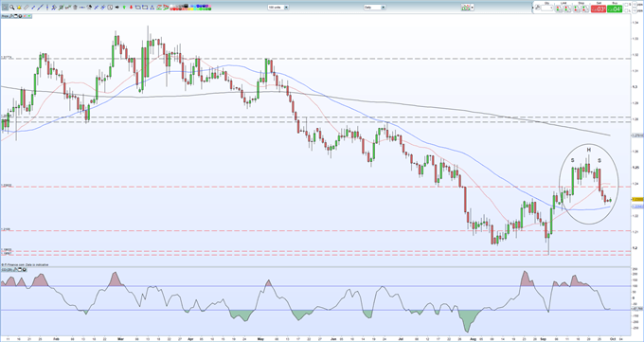The width and height of the screenshot is (644, 342).
Task: Select the green up arrow marker
Action: (124, 7)
